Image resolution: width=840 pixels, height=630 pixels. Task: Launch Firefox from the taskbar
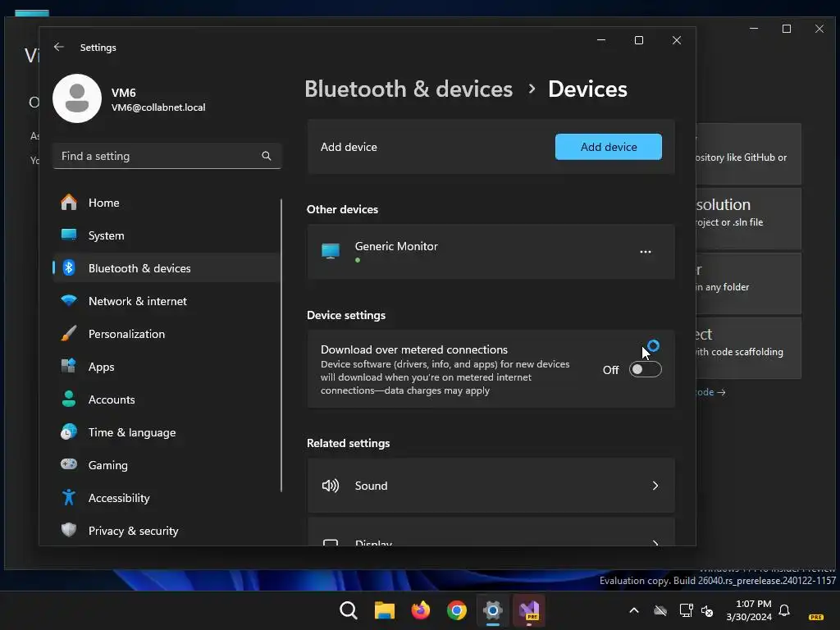(421, 610)
